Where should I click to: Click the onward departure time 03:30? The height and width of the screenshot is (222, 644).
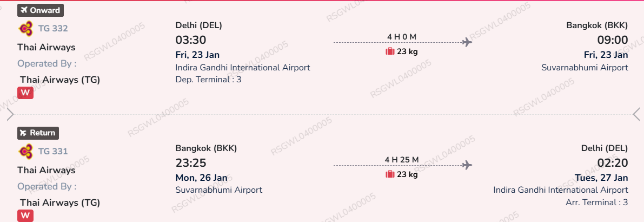click(191, 40)
